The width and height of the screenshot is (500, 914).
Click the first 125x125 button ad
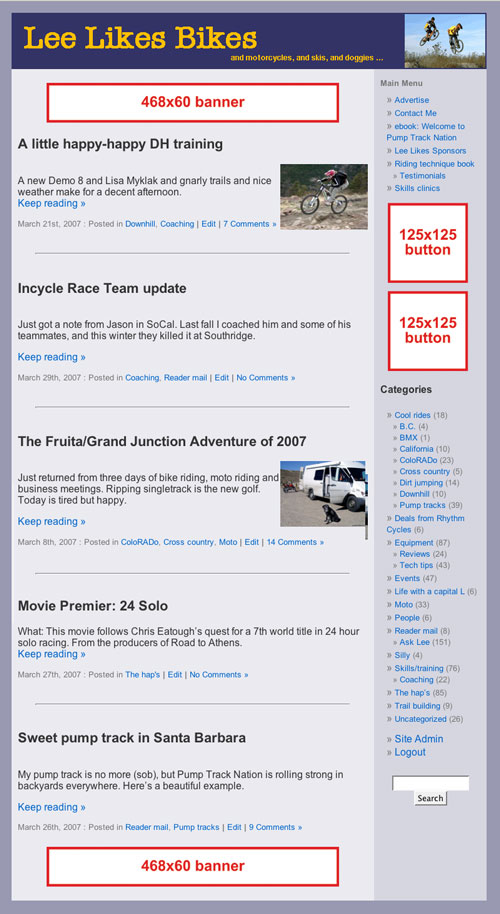[428, 242]
